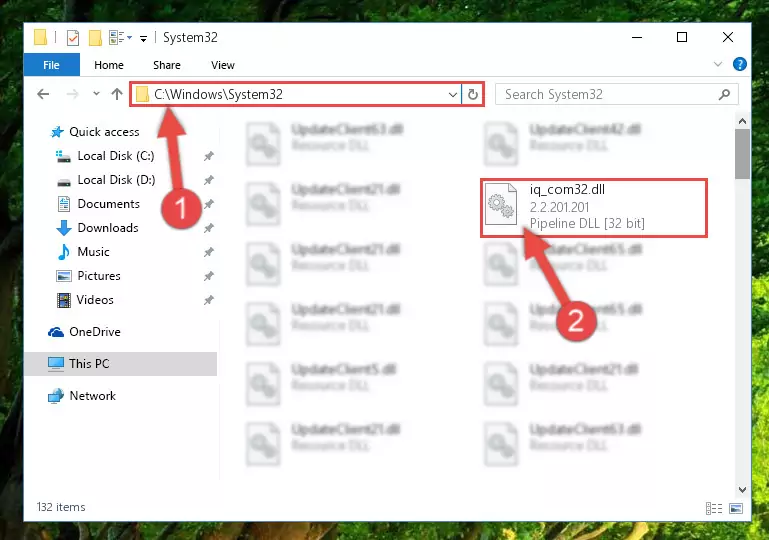The height and width of the screenshot is (540, 769).
Task: Open Pictures in the sidebar
Action: pyautogui.click(x=99, y=276)
